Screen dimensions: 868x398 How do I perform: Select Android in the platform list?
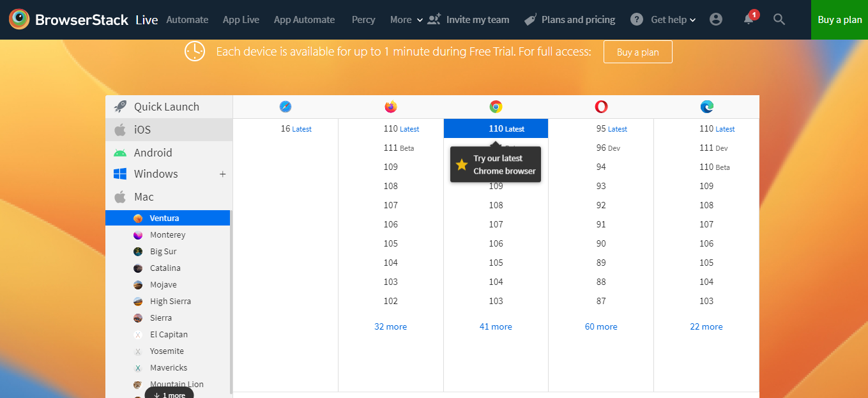pyautogui.click(x=169, y=153)
